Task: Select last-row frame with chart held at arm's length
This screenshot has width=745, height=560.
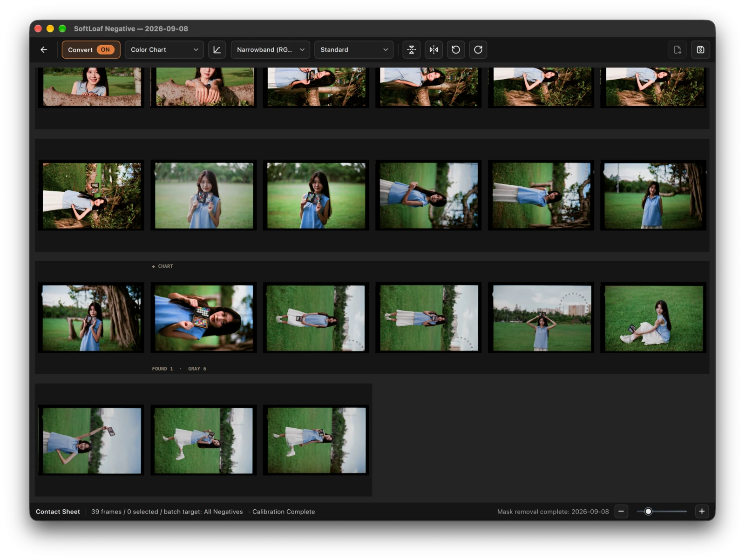Action: (x=91, y=440)
